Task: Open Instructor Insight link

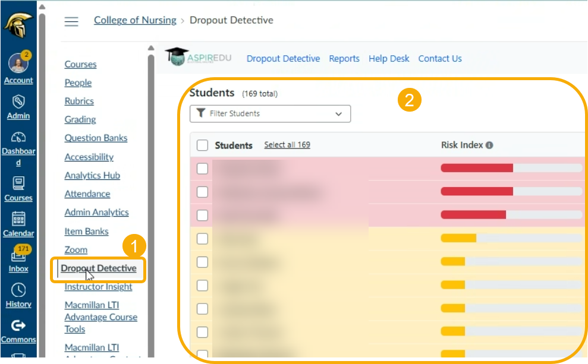Action: [x=98, y=286]
